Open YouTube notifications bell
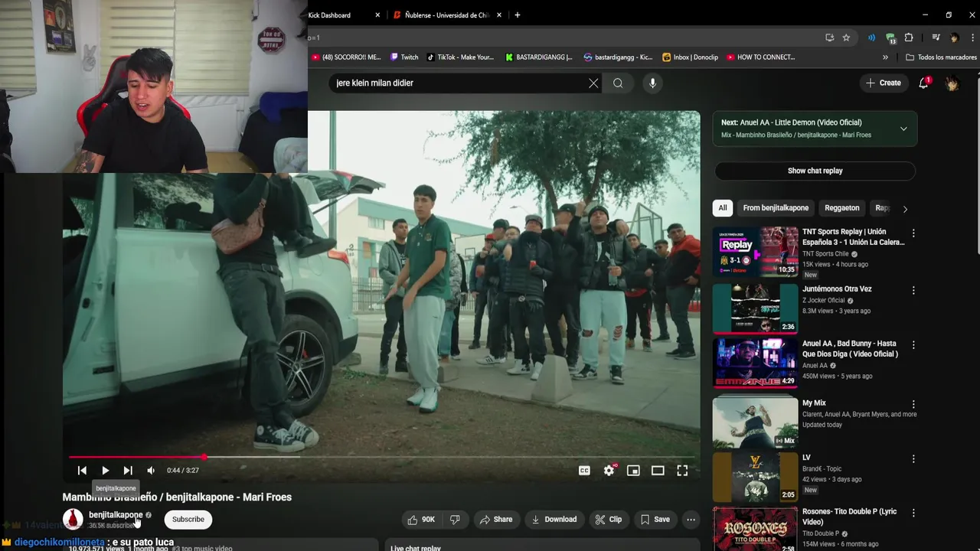Viewport: 980px width, 551px height. coord(923,83)
